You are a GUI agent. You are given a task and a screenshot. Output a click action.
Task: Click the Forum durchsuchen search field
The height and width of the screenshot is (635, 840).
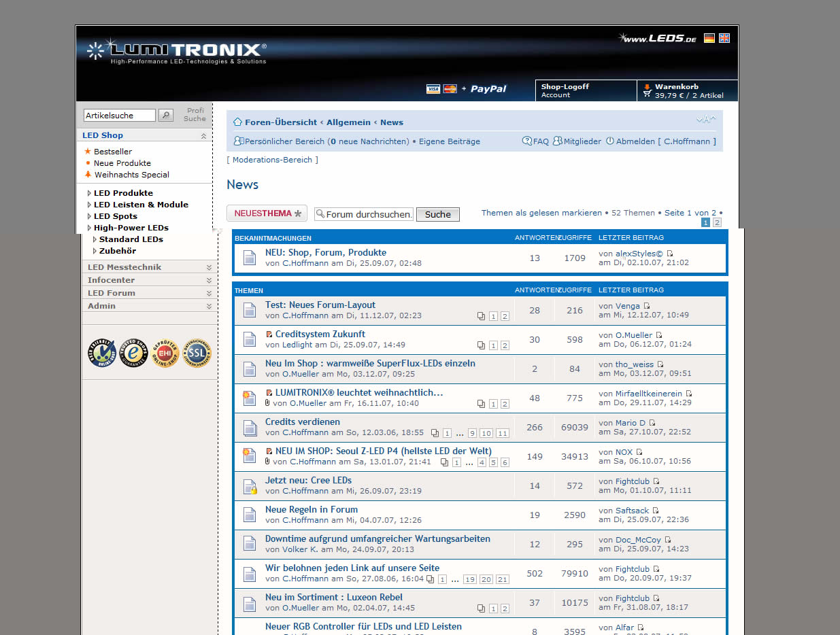pyautogui.click(x=364, y=214)
